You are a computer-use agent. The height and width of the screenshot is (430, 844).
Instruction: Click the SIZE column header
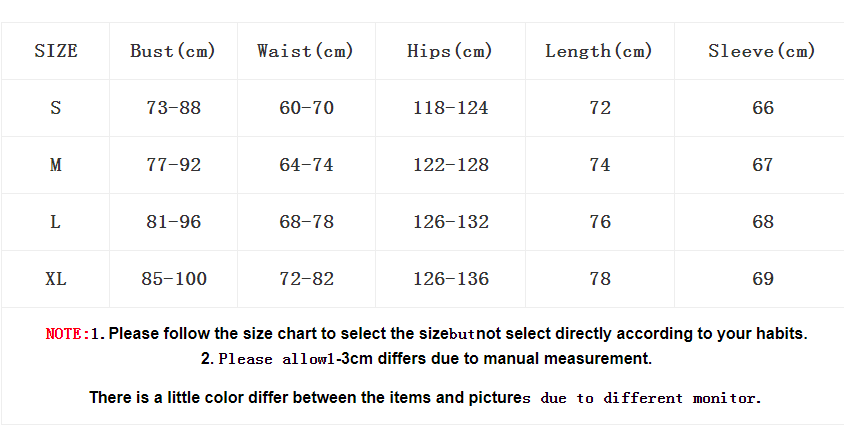[x=56, y=51]
